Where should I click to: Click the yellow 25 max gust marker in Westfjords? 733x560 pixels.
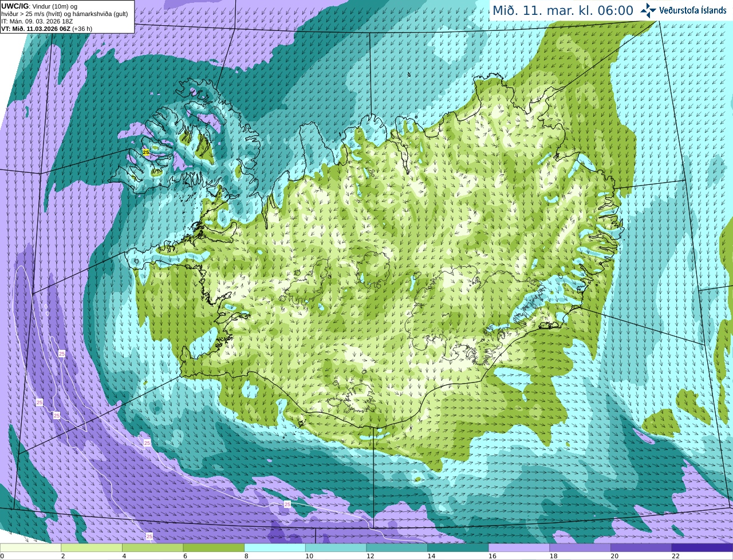(146, 152)
